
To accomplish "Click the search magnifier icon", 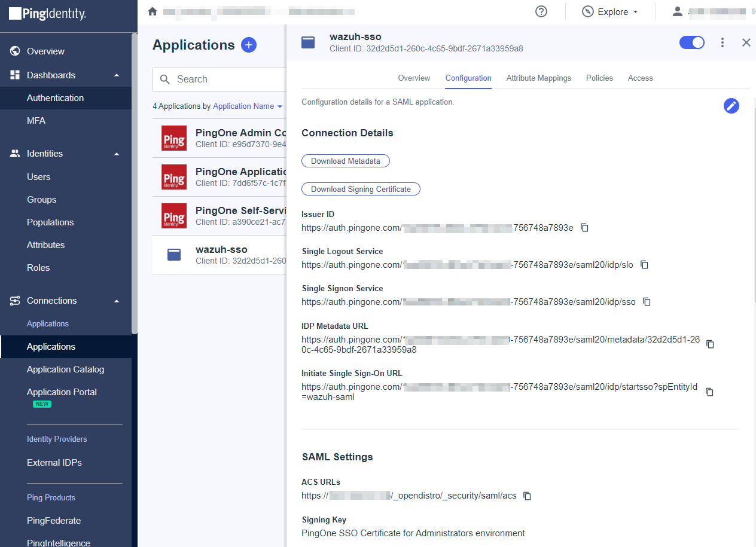I will coord(165,80).
